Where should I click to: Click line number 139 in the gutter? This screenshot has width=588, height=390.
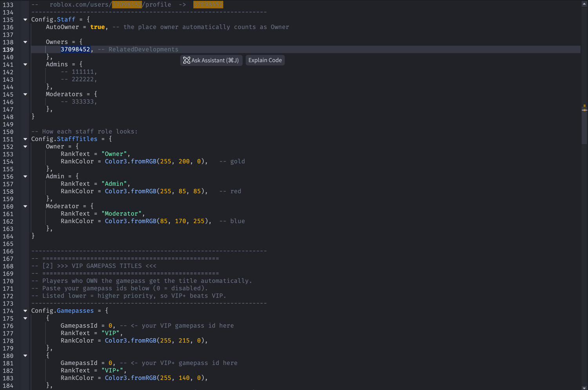coord(8,50)
